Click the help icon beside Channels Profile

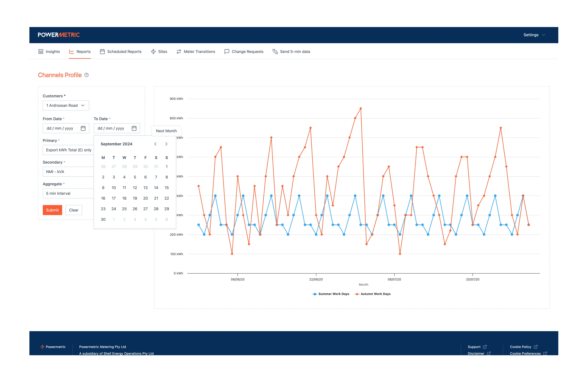point(86,75)
